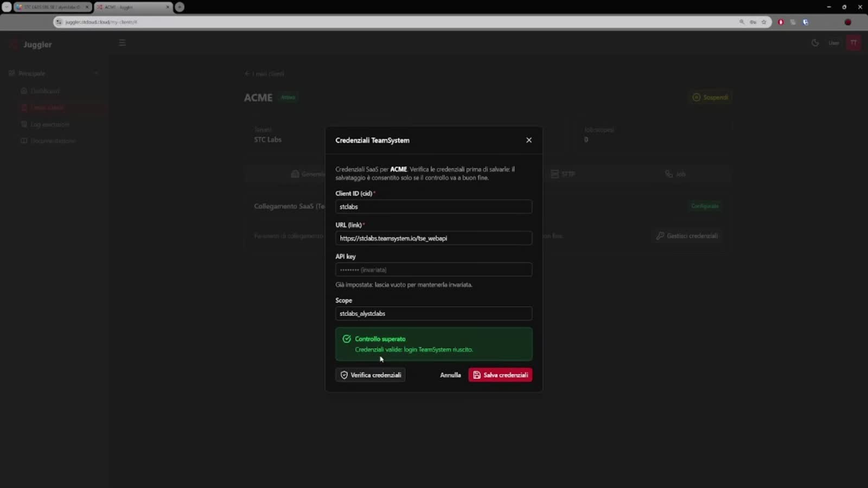Click the Juggler logo
868x488 pixels.
[31, 44]
